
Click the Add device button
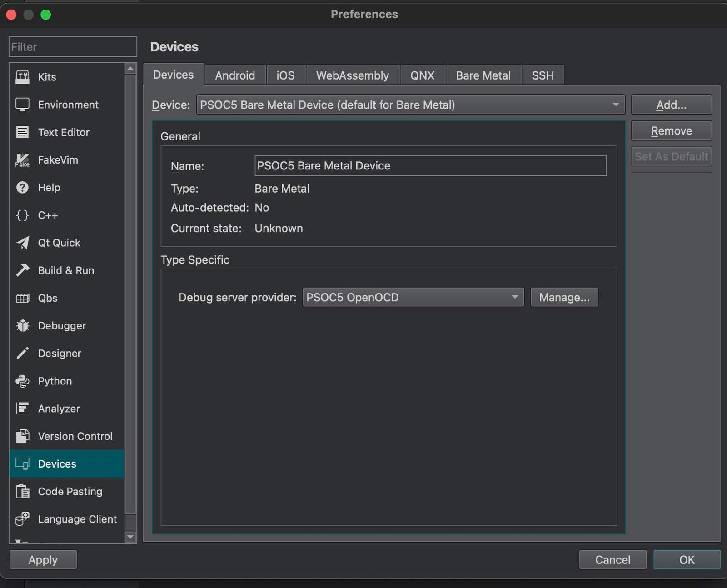coord(671,105)
